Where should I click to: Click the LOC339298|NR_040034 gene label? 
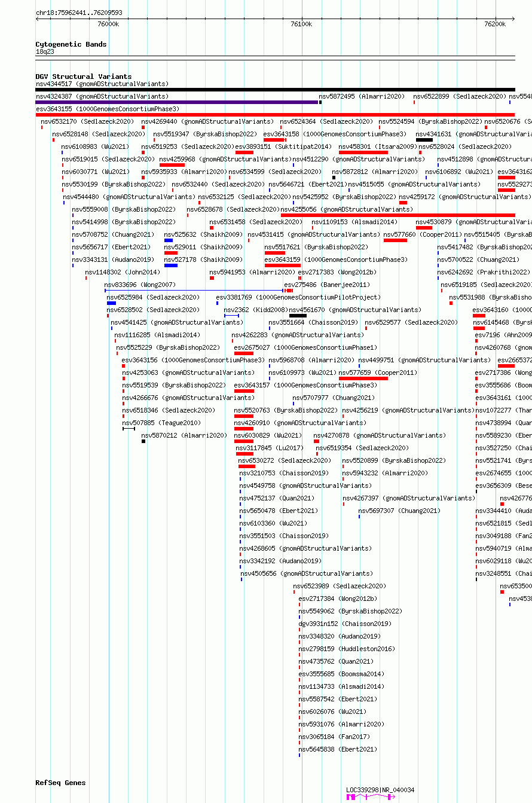click(380, 790)
